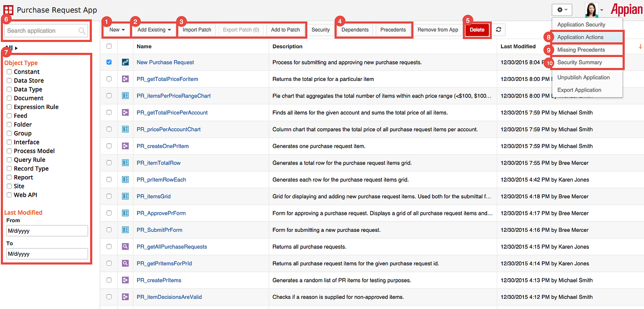Open the PR_itemsGrid link
This screenshot has height=309, width=644.
pos(154,196)
